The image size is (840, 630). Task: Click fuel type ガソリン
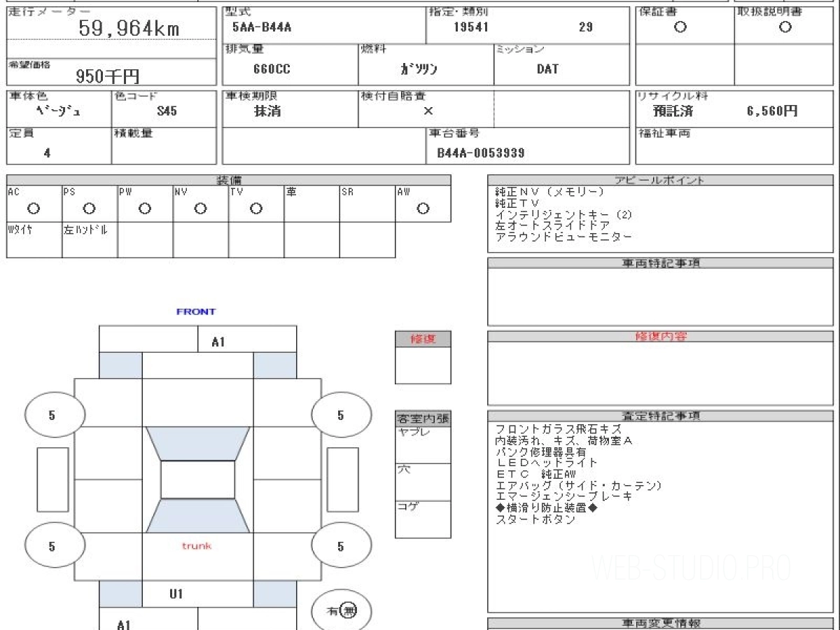[419, 69]
